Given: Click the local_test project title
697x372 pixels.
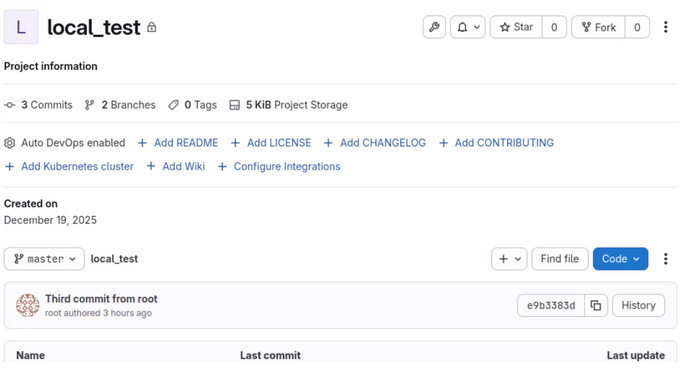Looking at the screenshot, I should 94,28.
